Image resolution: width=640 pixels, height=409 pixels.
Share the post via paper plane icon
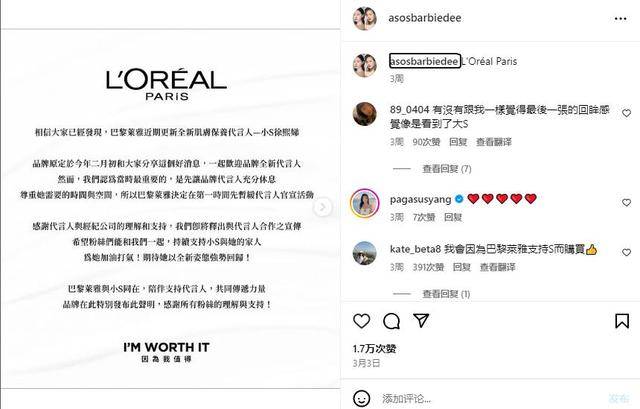click(x=421, y=320)
